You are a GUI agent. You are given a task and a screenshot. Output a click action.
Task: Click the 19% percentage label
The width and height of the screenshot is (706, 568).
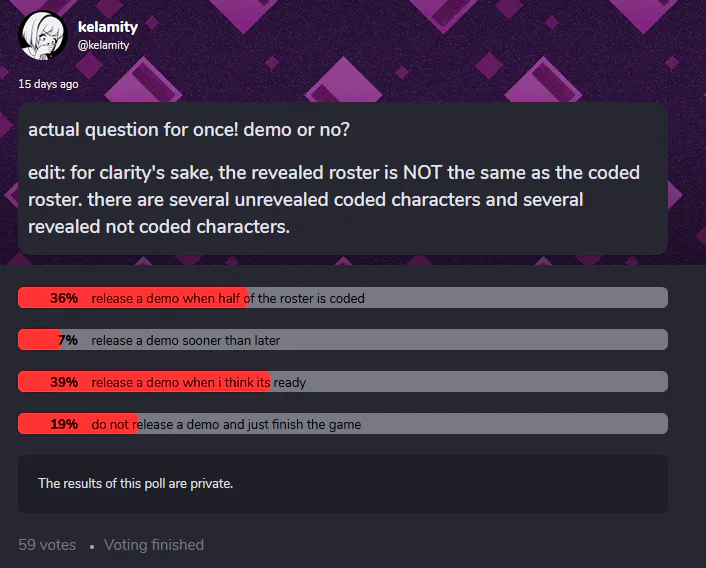(64, 424)
